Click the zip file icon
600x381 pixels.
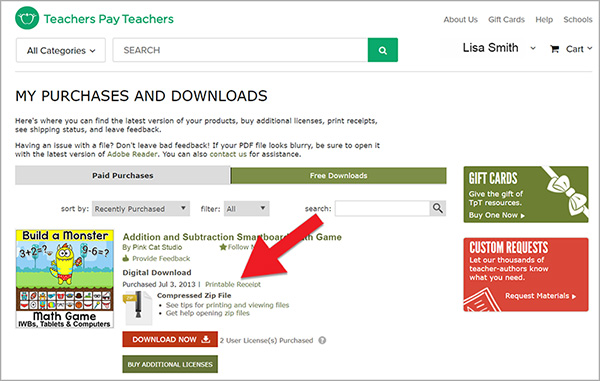[138, 308]
